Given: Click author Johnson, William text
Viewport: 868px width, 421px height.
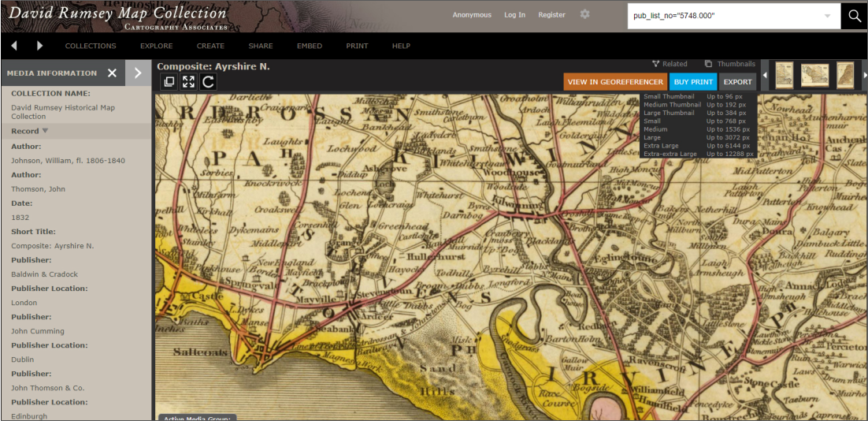Looking at the screenshot, I should pos(68,161).
